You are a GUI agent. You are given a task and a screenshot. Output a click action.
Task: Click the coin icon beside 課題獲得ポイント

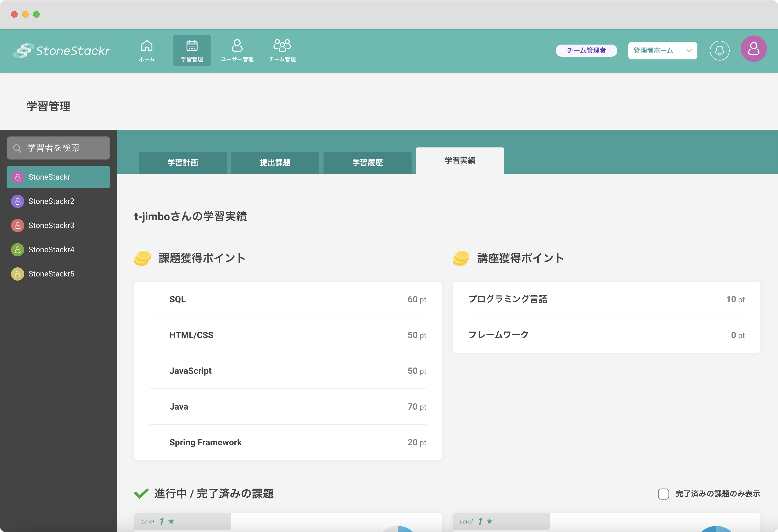tap(143, 258)
